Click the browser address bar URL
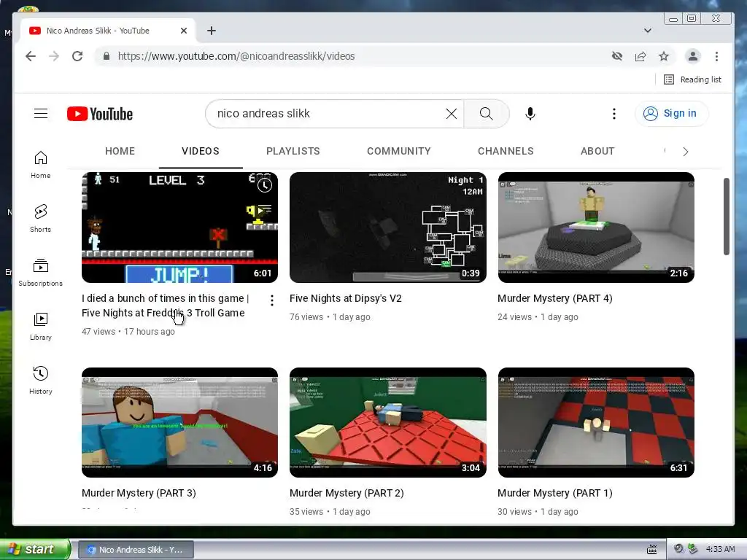The height and width of the screenshot is (560, 747). point(236,56)
